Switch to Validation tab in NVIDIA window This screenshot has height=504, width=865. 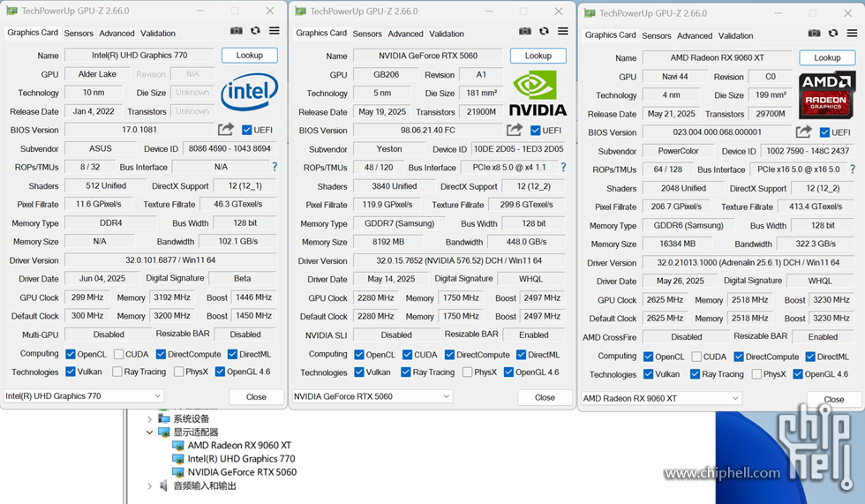447,34
